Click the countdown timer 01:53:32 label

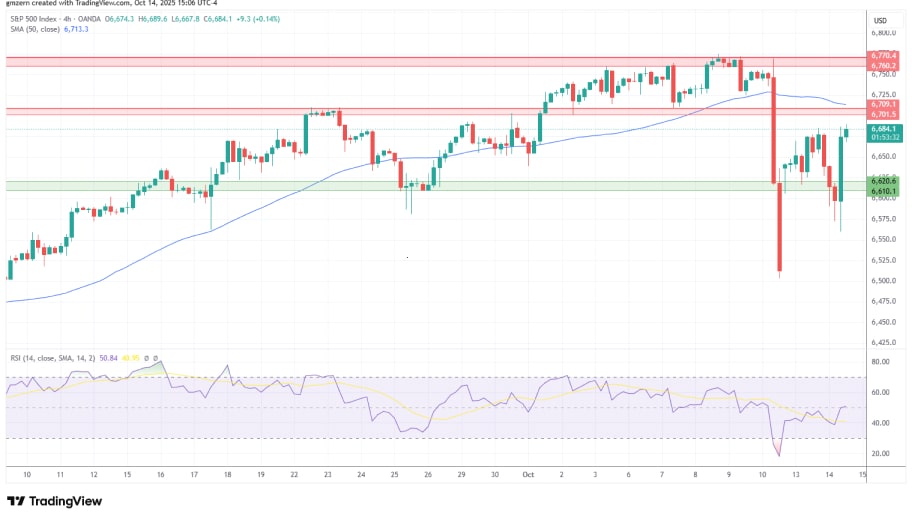click(884, 138)
